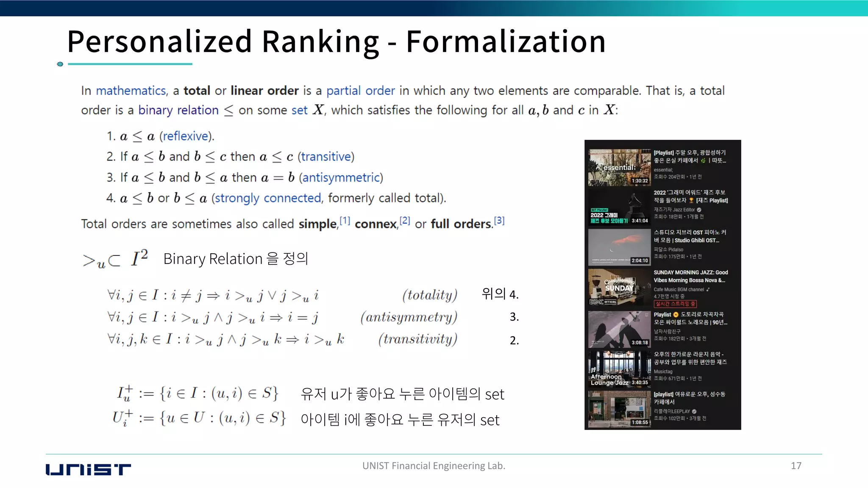The image size is (868, 488).
Task: Open footnote reference [2] after 'connex'
Action: click(405, 221)
